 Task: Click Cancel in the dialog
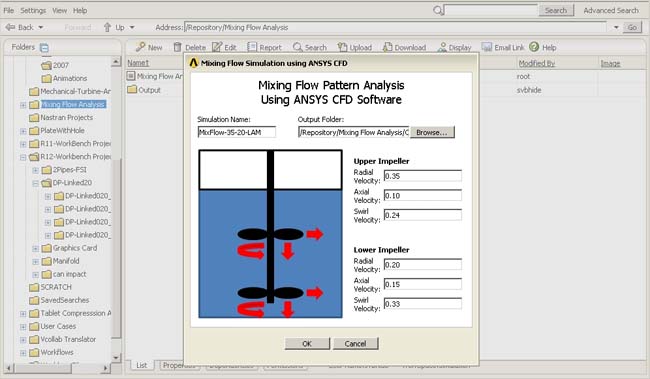[355, 343]
